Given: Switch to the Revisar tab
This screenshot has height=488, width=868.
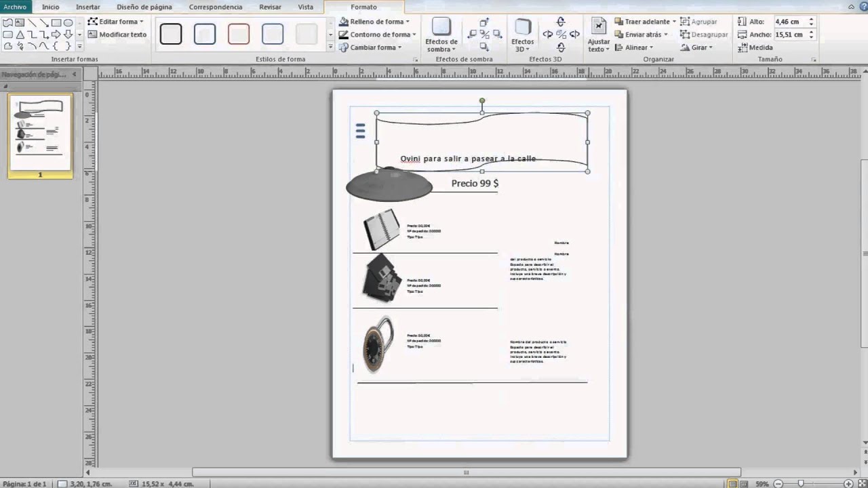Looking at the screenshot, I should pyautogui.click(x=271, y=7).
